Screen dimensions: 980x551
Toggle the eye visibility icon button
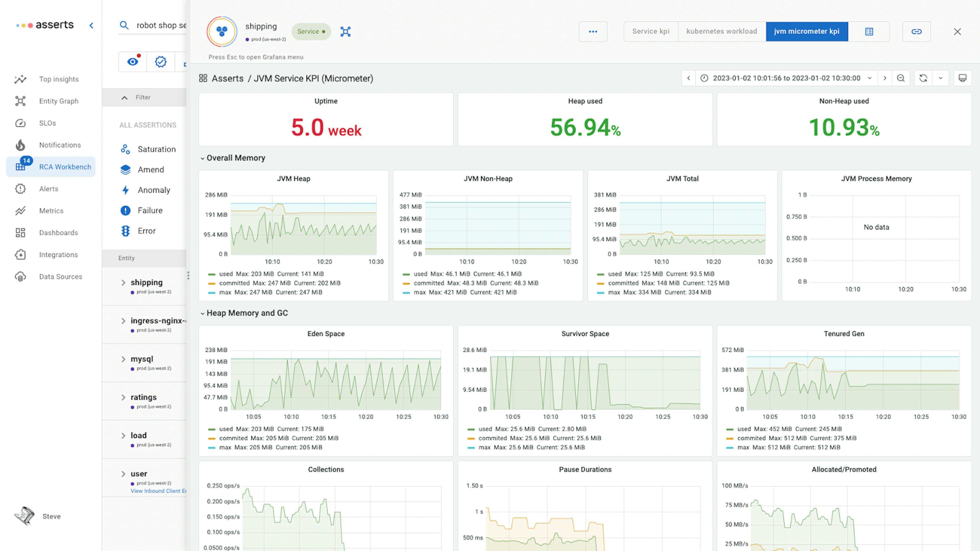pyautogui.click(x=132, y=61)
